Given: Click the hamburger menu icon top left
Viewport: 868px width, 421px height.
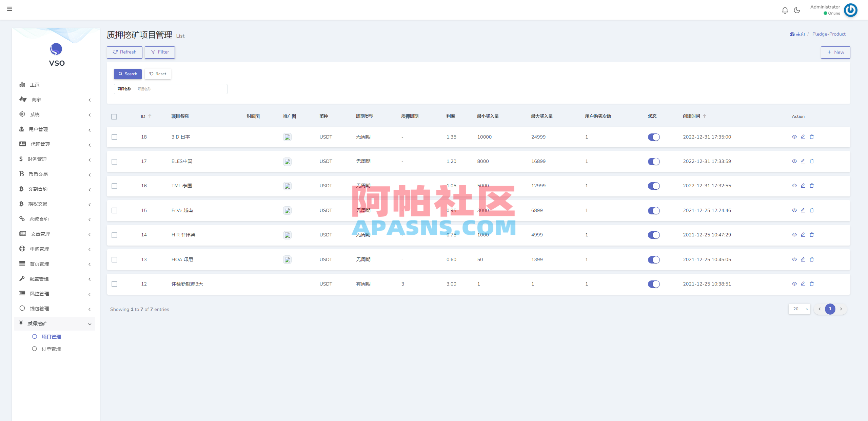Looking at the screenshot, I should [x=10, y=9].
